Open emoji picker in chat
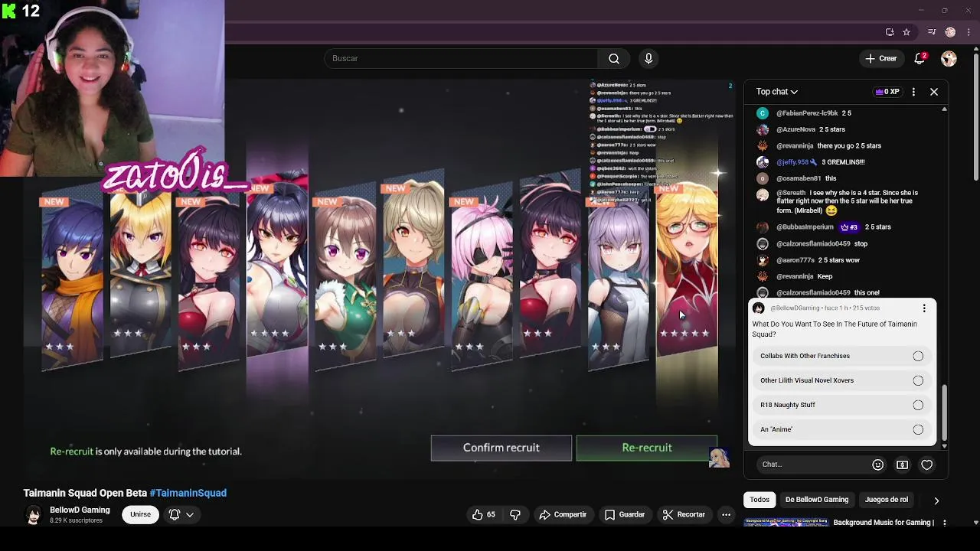The width and height of the screenshot is (980, 551). click(878, 465)
